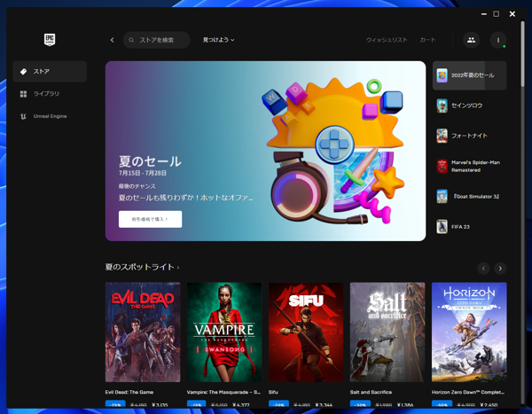Click the ストアを検索 search field

click(156, 40)
